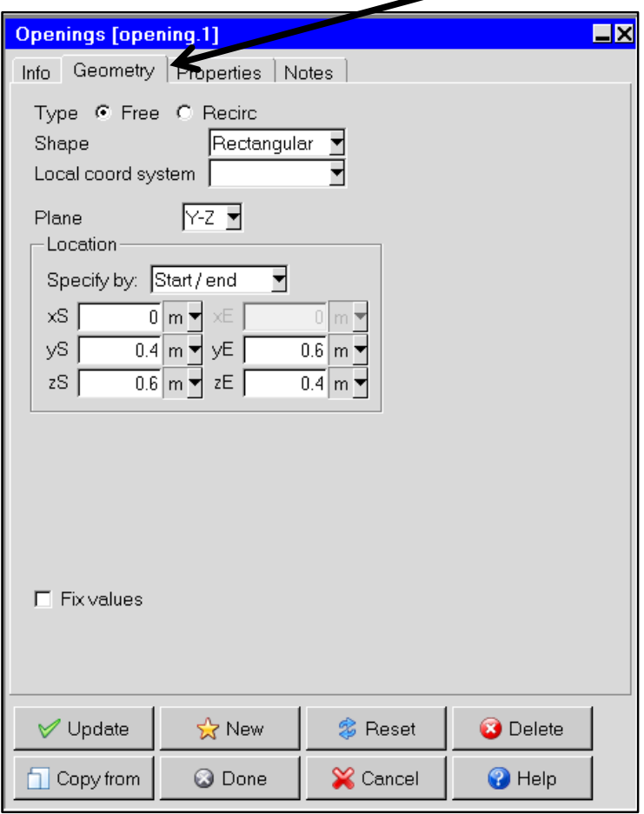Open the Notes tab

pos(309,72)
